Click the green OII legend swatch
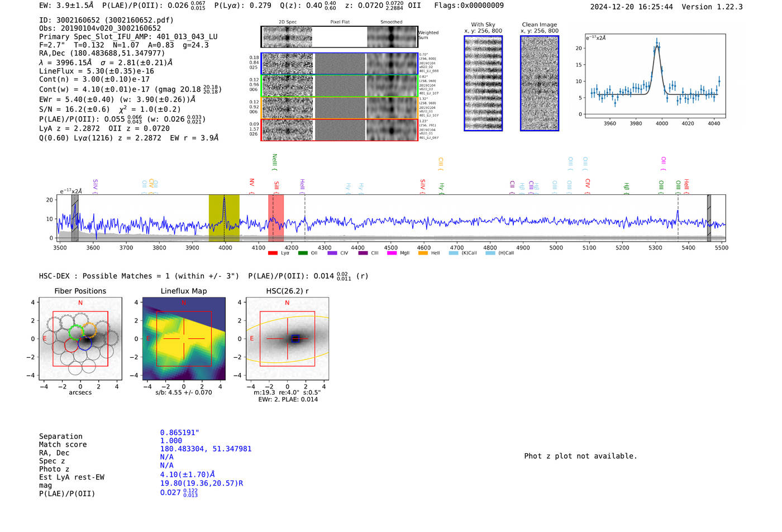 pos(303,253)
